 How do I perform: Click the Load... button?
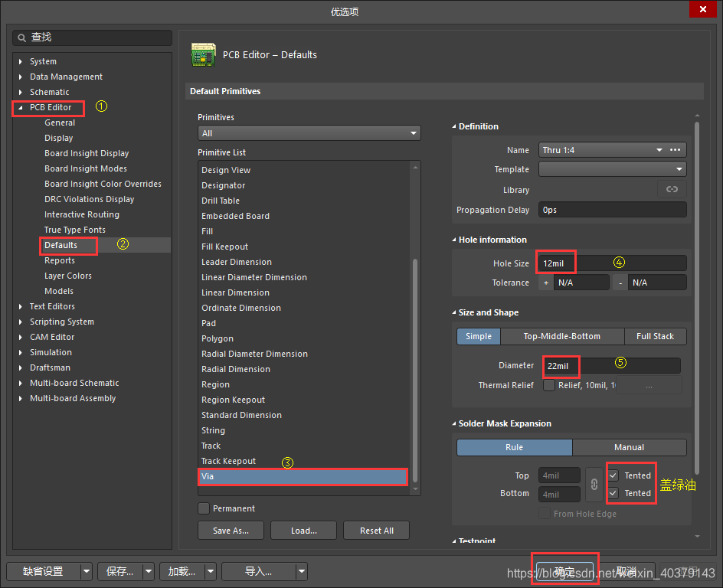pos(304,531)
